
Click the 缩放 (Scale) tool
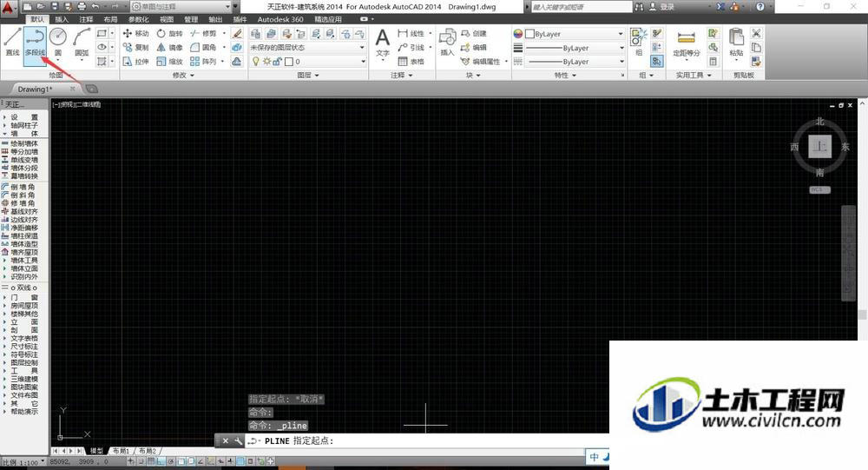(x=169, y=61)
